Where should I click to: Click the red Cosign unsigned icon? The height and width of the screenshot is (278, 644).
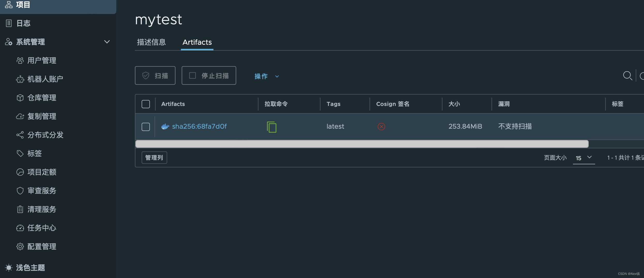381,127
